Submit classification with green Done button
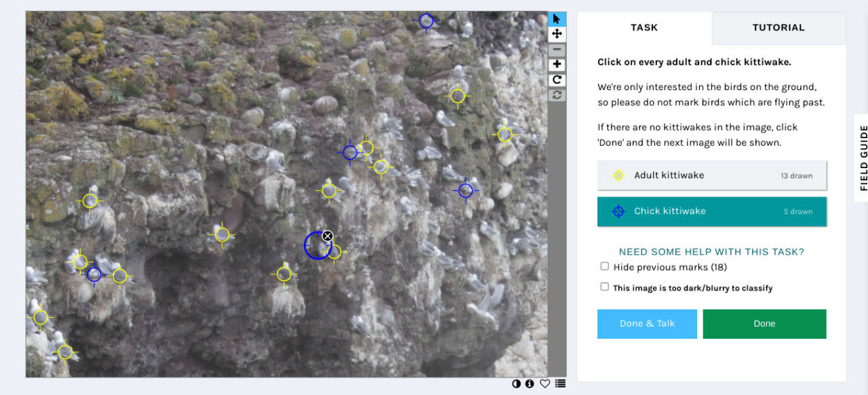The image size is (868, 395). (x=764, y=324)
